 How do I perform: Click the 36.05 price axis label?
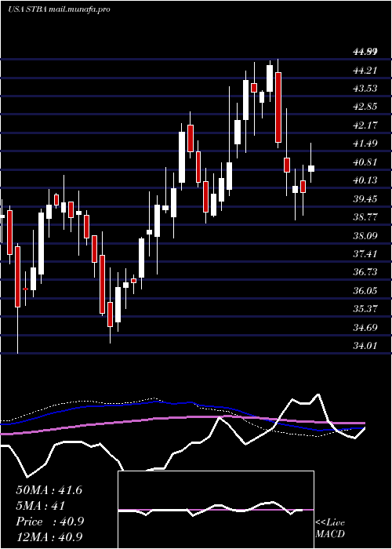[x=365, y=290]
